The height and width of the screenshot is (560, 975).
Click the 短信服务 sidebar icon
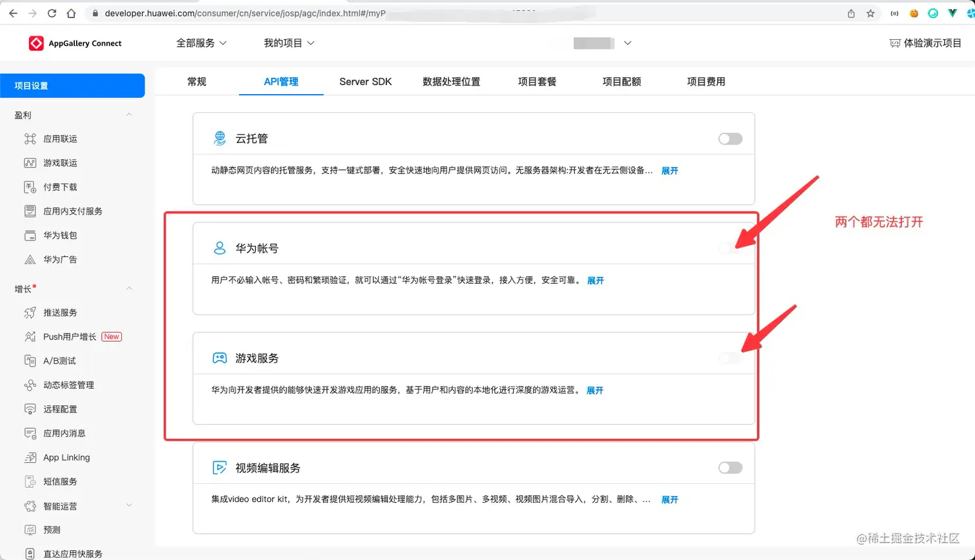point(30,481)
